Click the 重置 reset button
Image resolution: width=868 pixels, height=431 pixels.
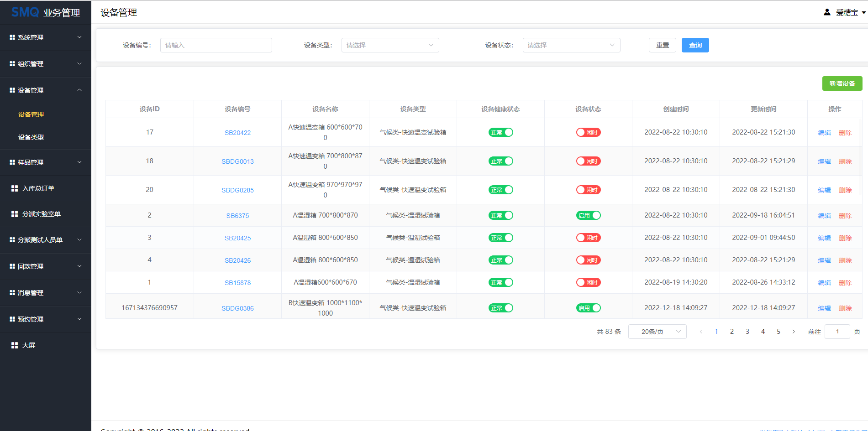663,45
